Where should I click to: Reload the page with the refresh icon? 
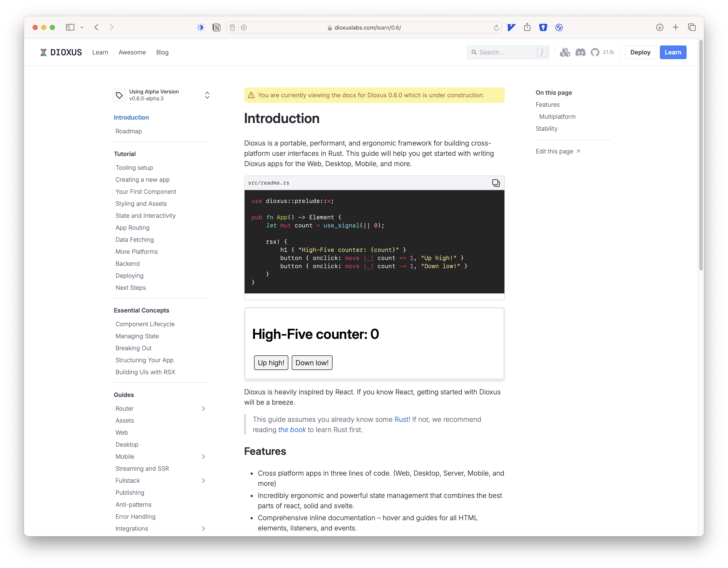click(x=496, y=28)
